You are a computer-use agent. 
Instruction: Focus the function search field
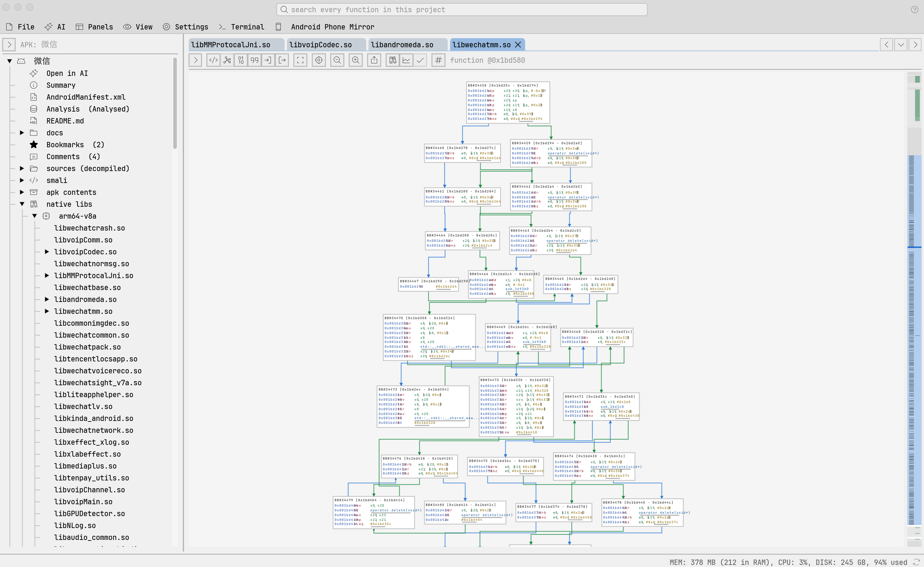[x=462, y=10]
